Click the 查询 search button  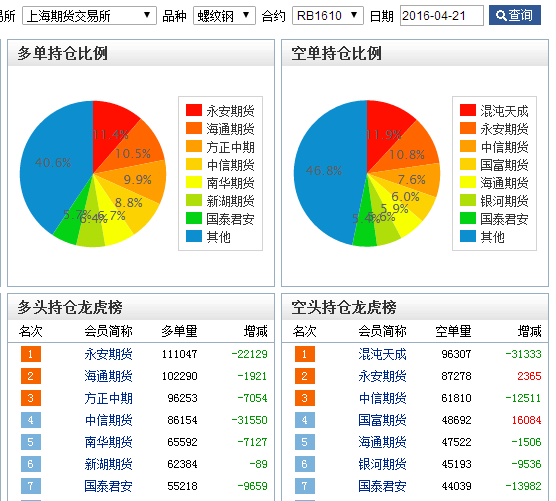click(x=515, y=15)
